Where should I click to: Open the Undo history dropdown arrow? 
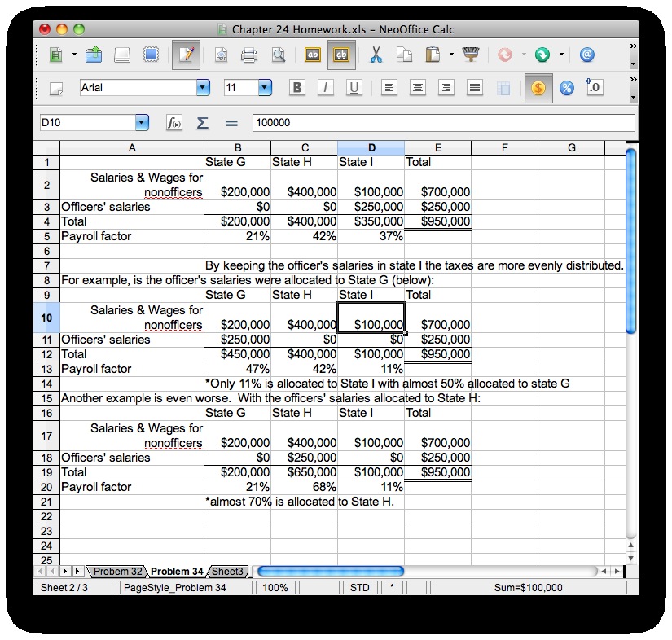(524, 55)
